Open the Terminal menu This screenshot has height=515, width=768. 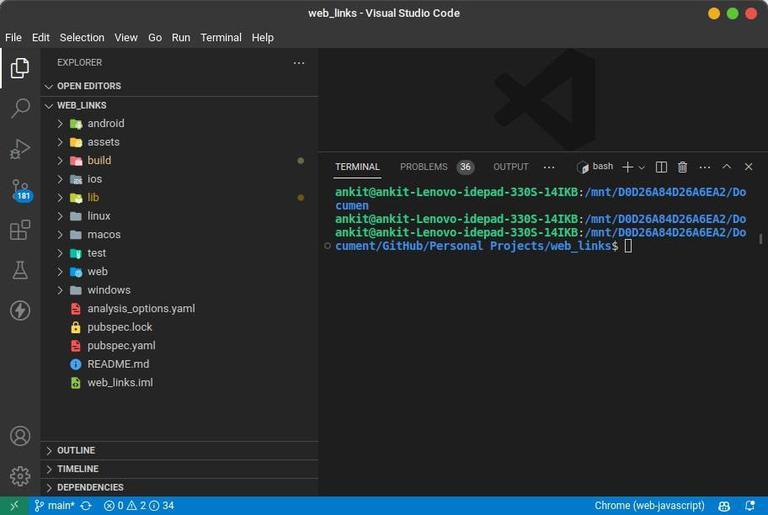pyautogui.click(x=221, y=38)
